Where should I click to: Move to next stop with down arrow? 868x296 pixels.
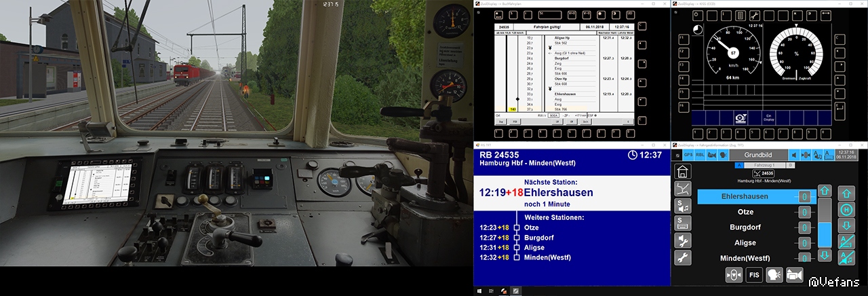tap(846, 225)
